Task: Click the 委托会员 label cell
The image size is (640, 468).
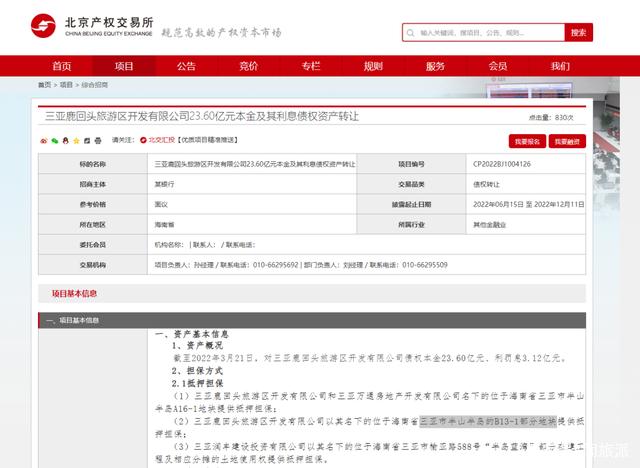Action: coord(93,245)
